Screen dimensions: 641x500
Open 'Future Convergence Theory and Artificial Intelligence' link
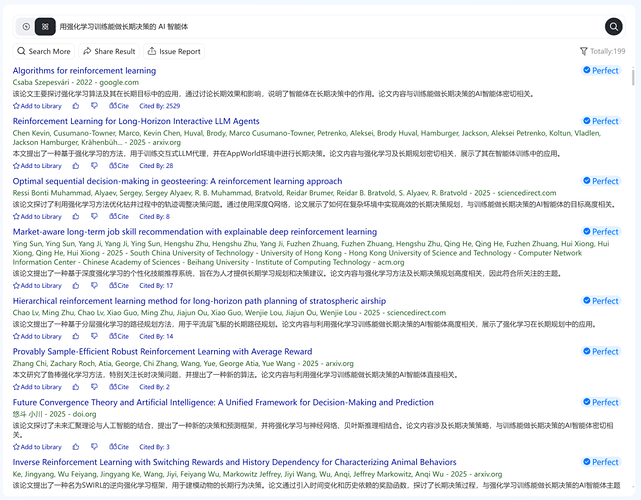(223, 402)
